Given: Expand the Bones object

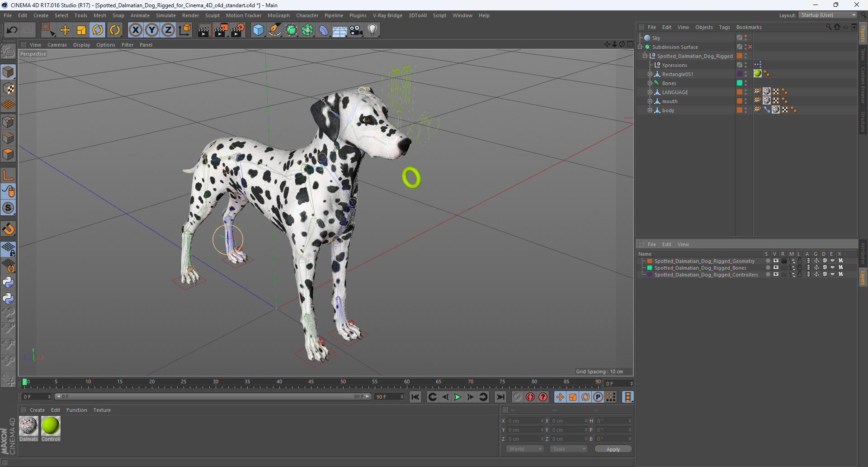Looking at the screenshot, I should click(x=650, y=83).
